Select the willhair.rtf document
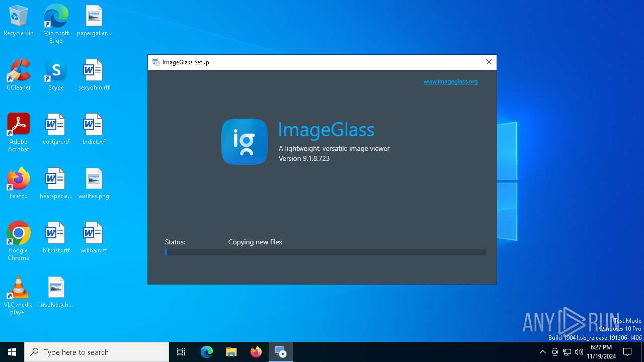This screenshot has width=644, height=362. [x=94, y=238]
